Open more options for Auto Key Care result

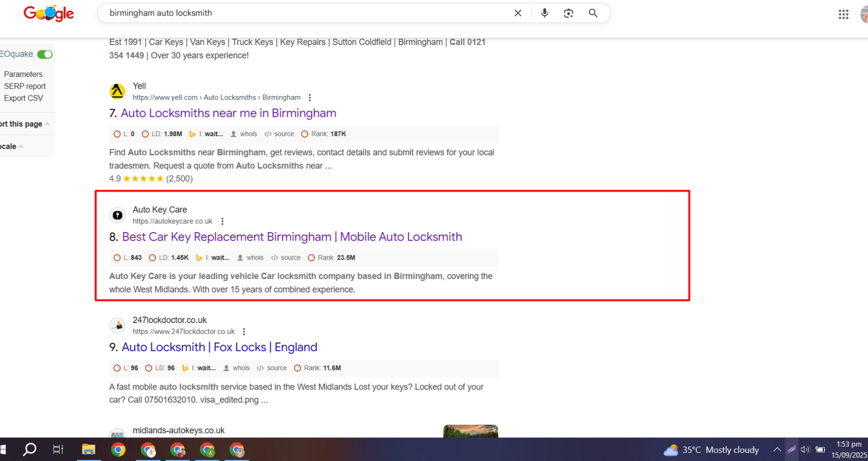coord(222,222)
